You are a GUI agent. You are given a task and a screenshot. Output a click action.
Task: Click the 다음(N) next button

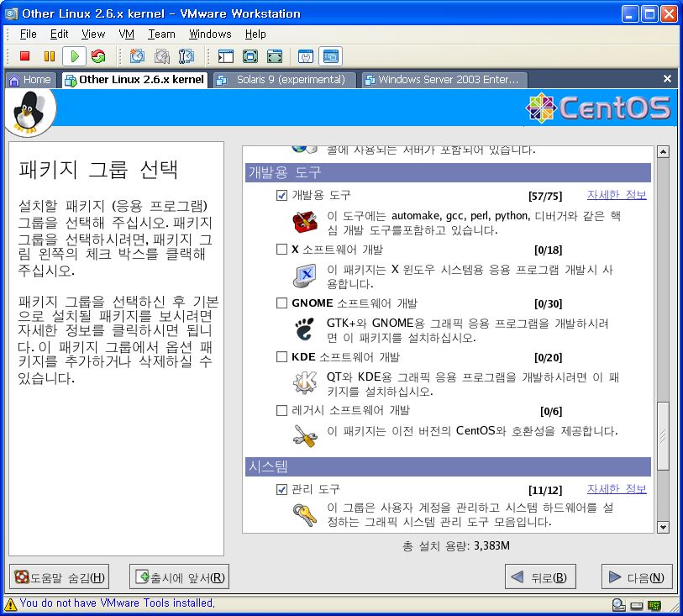(x=637, y=577)
